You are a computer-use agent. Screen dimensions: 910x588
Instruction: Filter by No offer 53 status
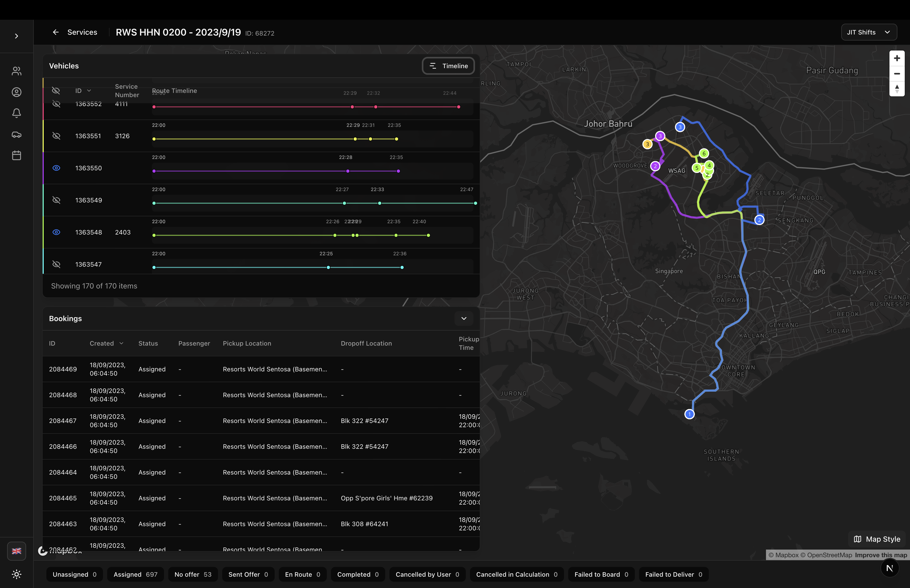click(192, 574)
